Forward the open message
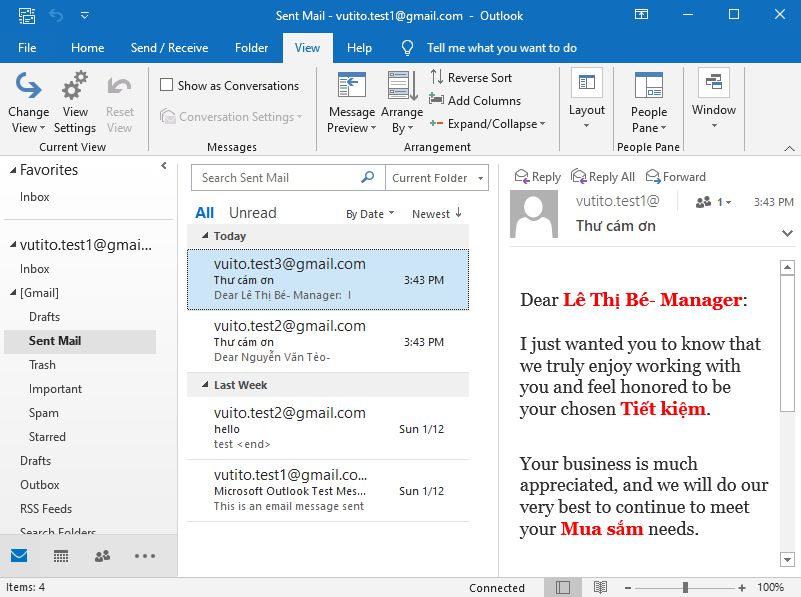 675,176
